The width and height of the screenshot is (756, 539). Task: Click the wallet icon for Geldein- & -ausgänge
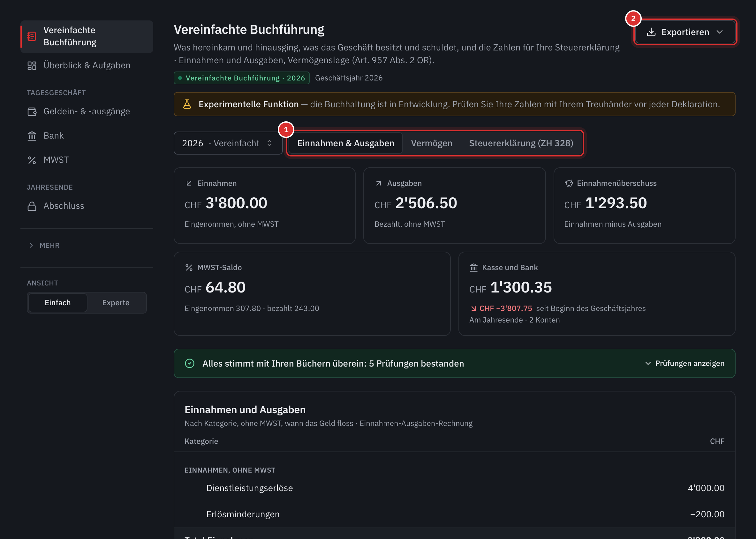(x=32, y=111)
